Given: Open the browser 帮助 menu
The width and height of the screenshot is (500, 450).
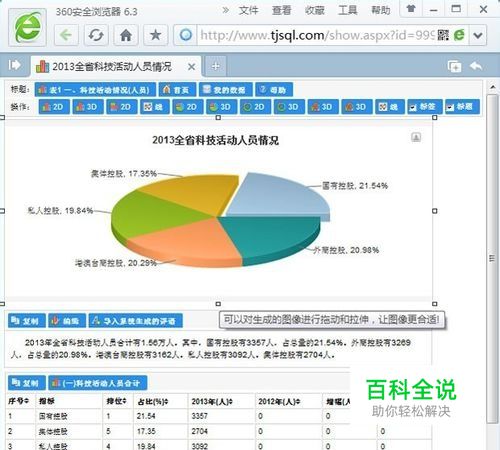Looking at the screenshot, I should point(381,10).
